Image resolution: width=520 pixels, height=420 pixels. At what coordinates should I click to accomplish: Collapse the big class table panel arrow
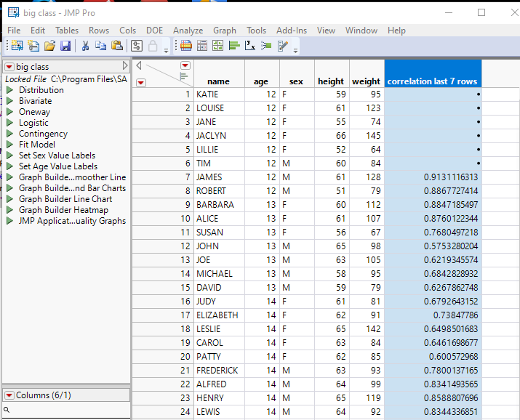pyautogui.click(x=124, y=67)
